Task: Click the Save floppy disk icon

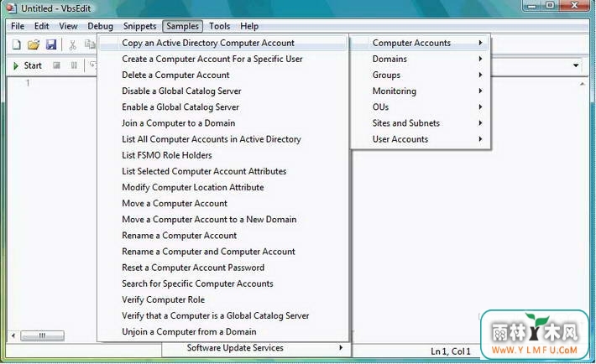Action: [51, 44]
